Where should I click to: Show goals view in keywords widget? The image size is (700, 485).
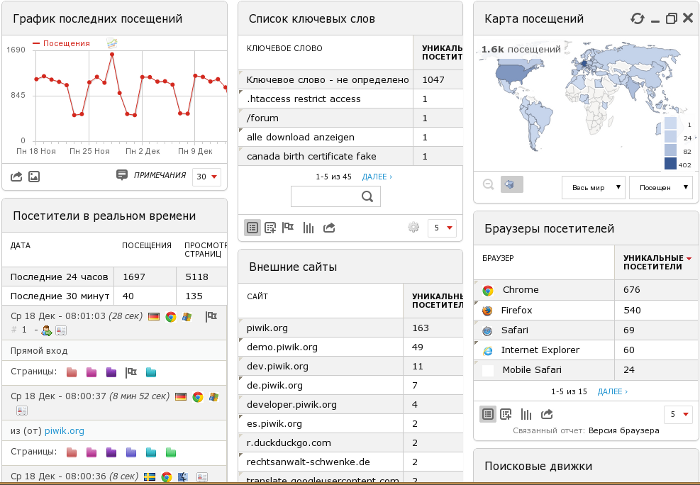[288, 228]
